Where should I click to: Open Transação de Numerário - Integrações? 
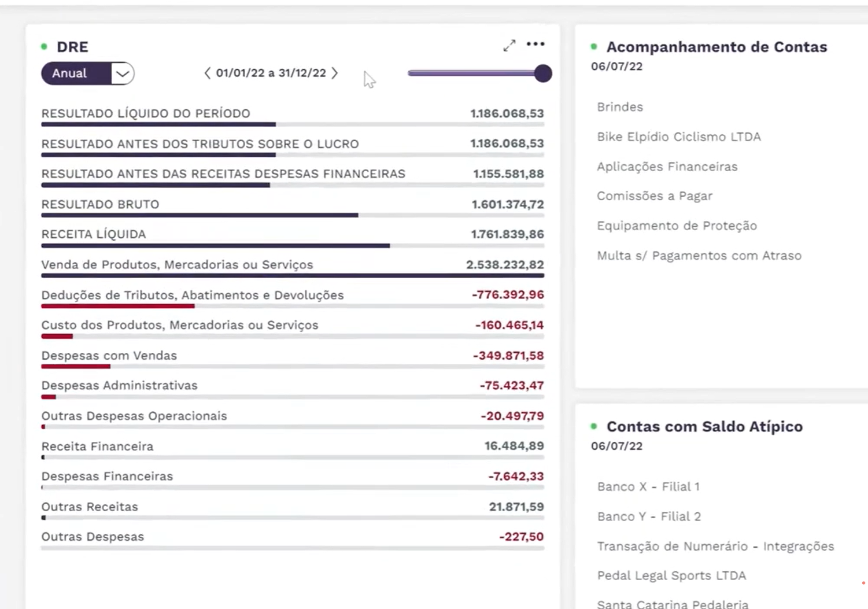click(715, 547)
